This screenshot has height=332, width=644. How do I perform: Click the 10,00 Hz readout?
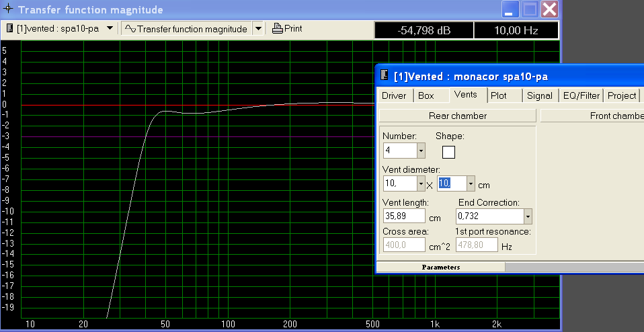pyautogui.click(x=516, y=30)
